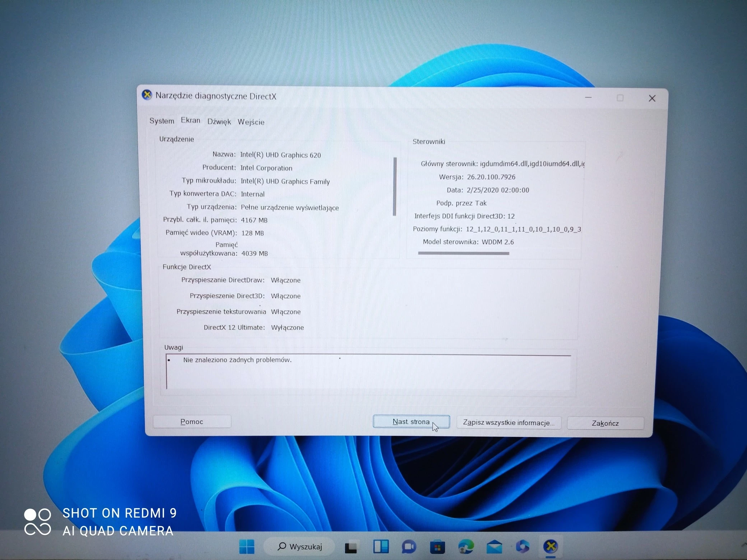Click the version value 26.20.100.7926
Viewport: 747px width, 560px height.
coord(491,177)
